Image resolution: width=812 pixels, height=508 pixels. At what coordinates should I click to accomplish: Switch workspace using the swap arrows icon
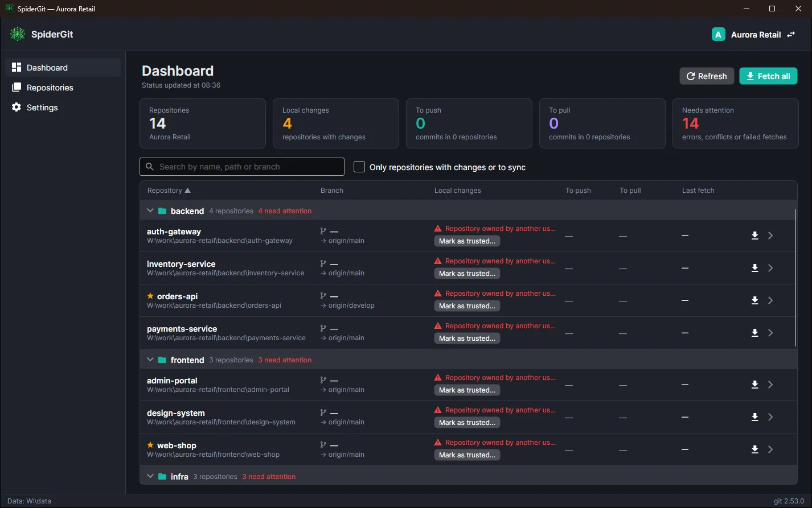point(791,35)
